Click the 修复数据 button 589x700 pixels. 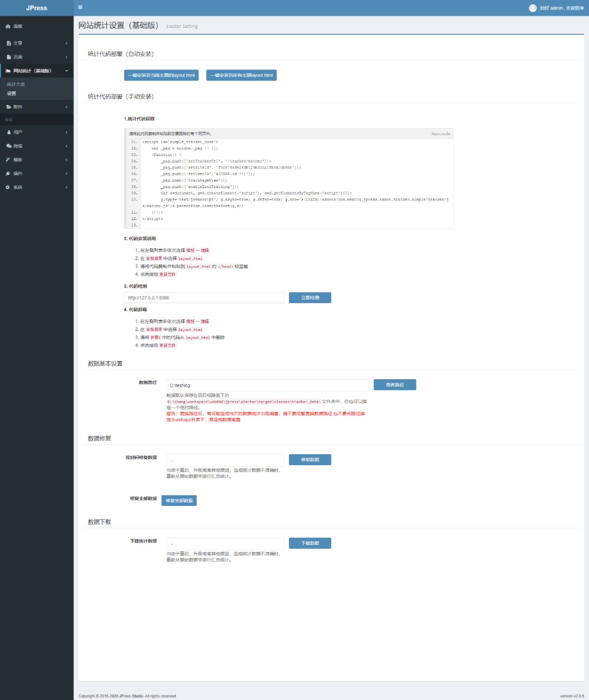pyautogui.click(x=310, y=460)
